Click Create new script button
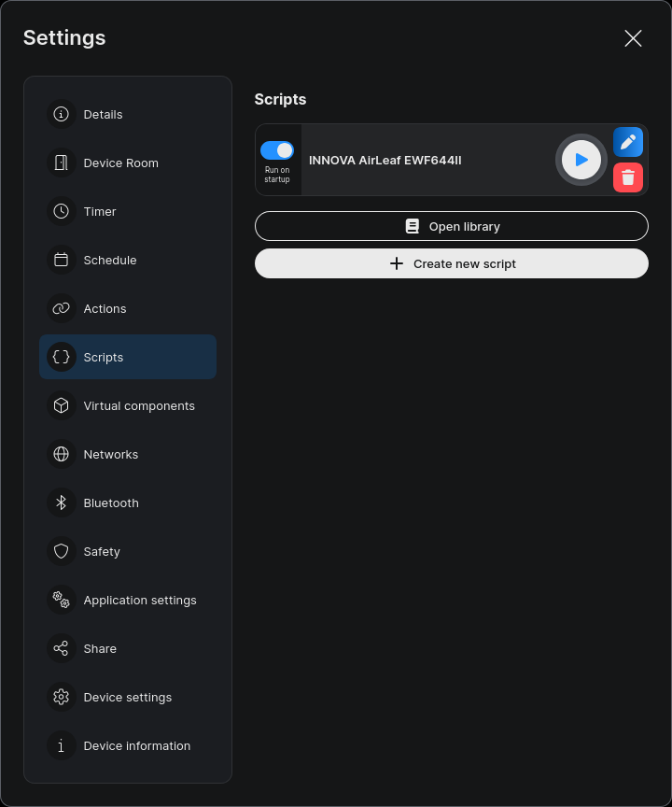The width and height of the screenshot is (672, 807). 452,263
